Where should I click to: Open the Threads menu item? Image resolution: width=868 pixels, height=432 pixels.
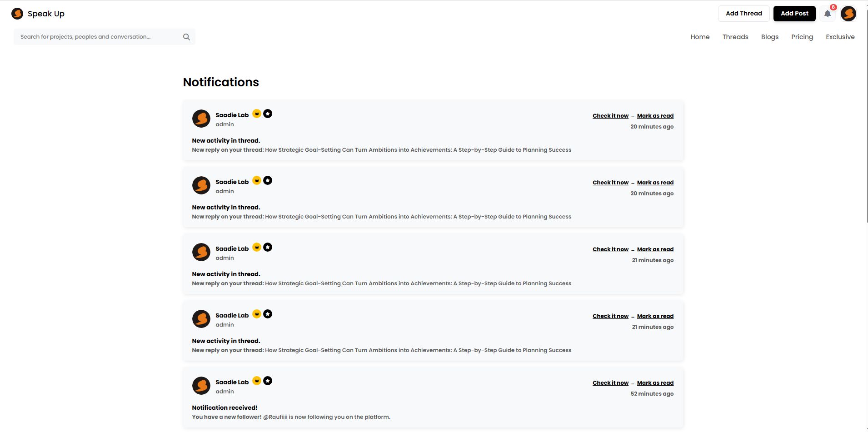(735, 37)
